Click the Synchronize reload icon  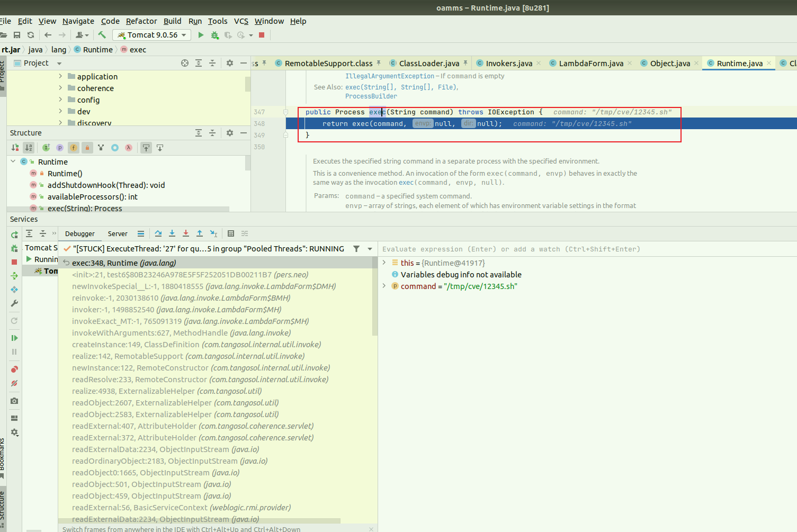(x=31, y=35)
